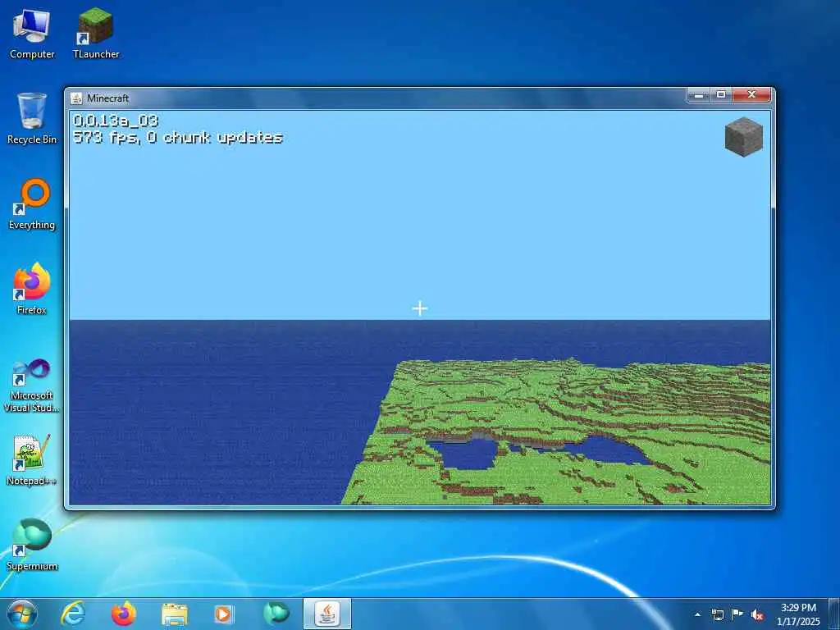840x630 pixels.
Task: Click the muted volume tray icon
Action: click(757, 614)
